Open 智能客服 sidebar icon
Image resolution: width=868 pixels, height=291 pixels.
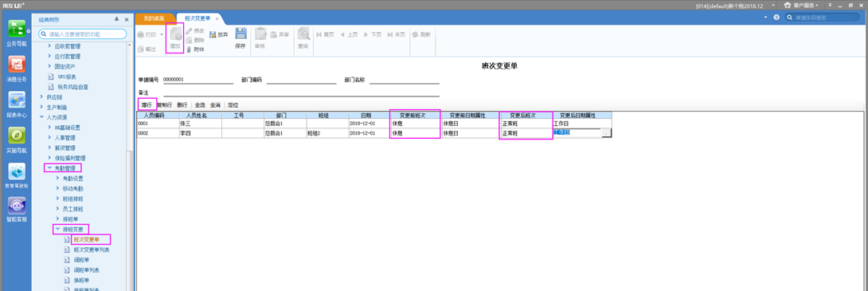(x=16, y=210)
